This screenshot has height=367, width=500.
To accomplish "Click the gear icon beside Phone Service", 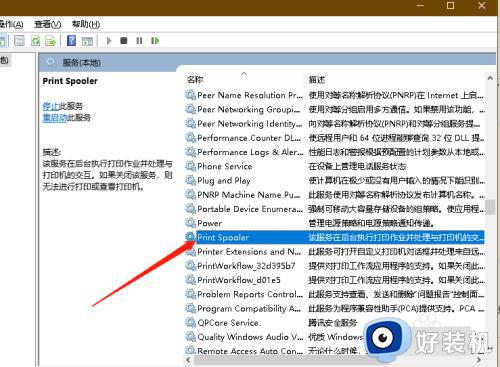I will [190, 166].
